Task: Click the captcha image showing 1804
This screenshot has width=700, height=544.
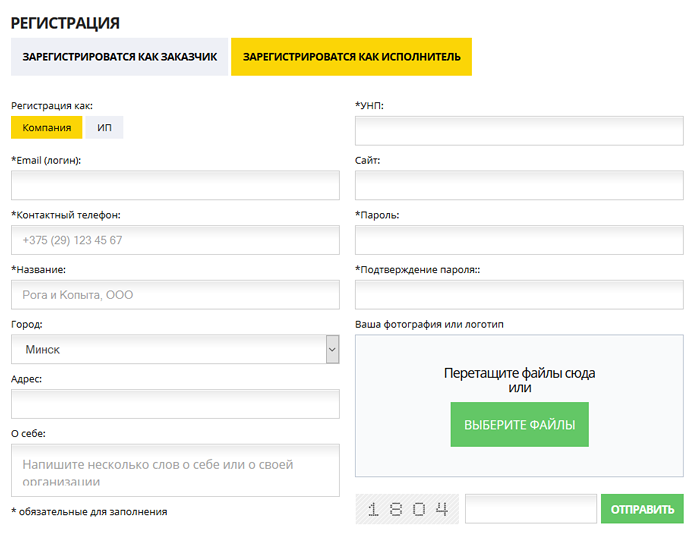Action: 407,509
